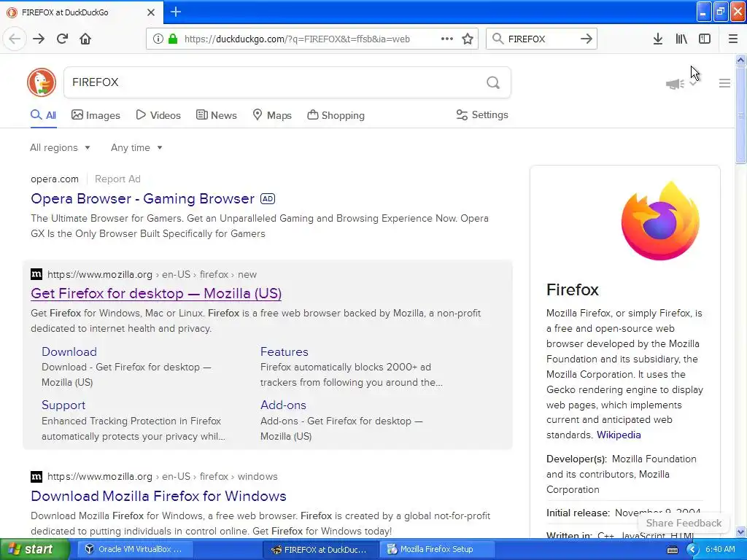Open the Downloads toolbar icon
The height and width of the screenshot is (560, 747).
pos(657,39)
